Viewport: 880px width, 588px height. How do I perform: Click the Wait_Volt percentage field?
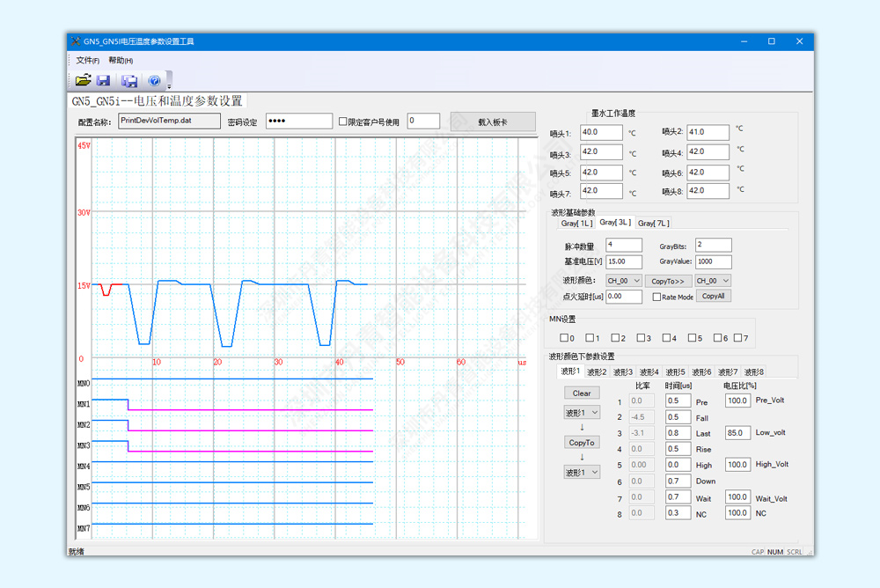click(737, 497)
